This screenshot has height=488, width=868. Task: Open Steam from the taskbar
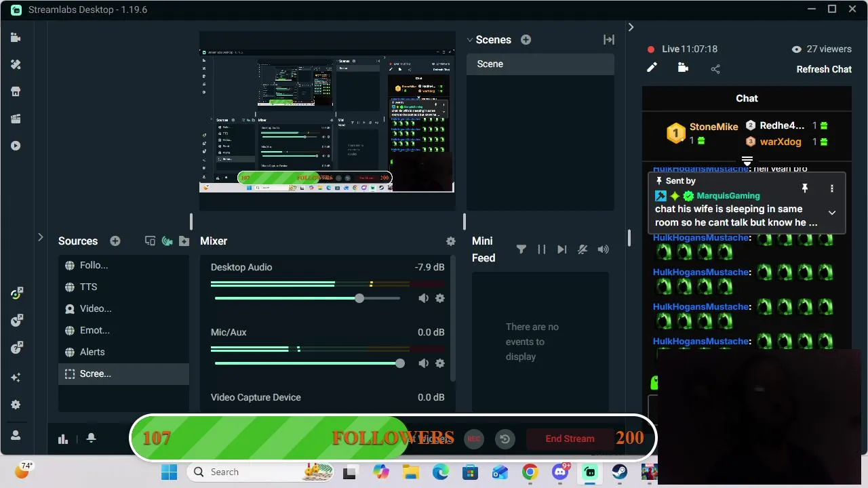(619, 472)
